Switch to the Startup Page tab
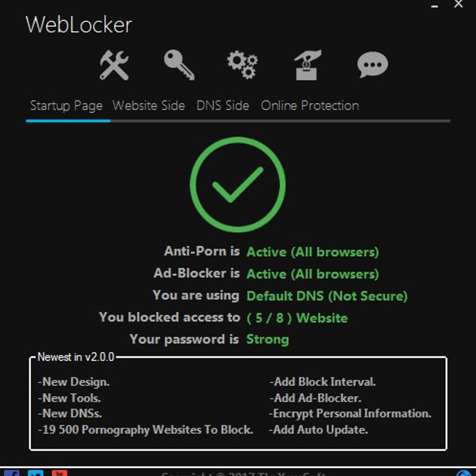 [x=66, y=106]
